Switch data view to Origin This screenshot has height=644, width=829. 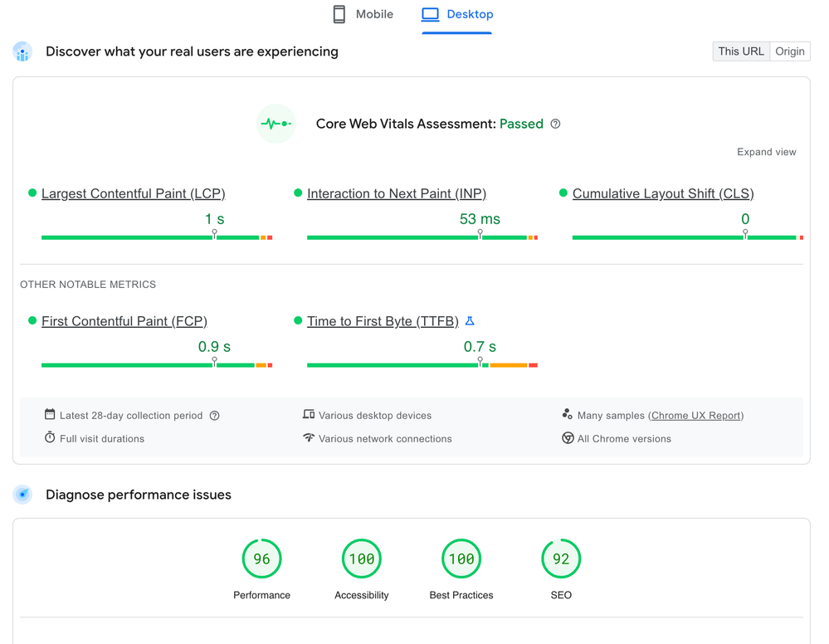click(x=790, y=51)
